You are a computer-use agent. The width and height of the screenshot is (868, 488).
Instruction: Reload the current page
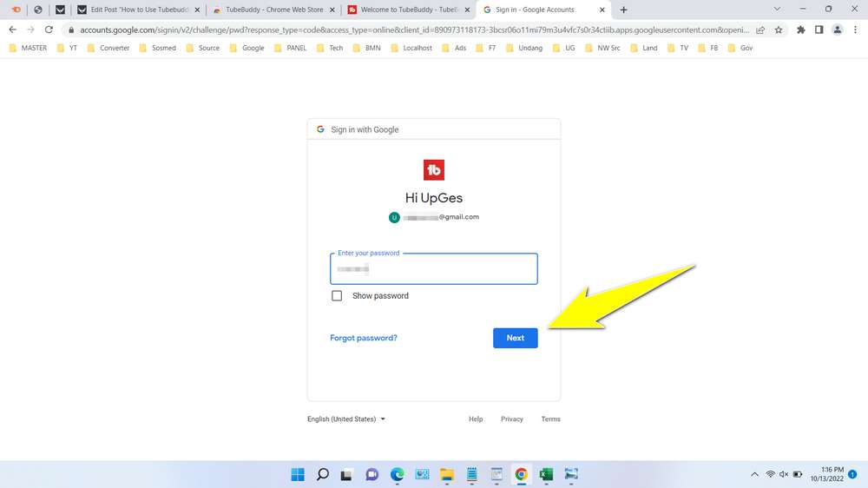point(49,30)
